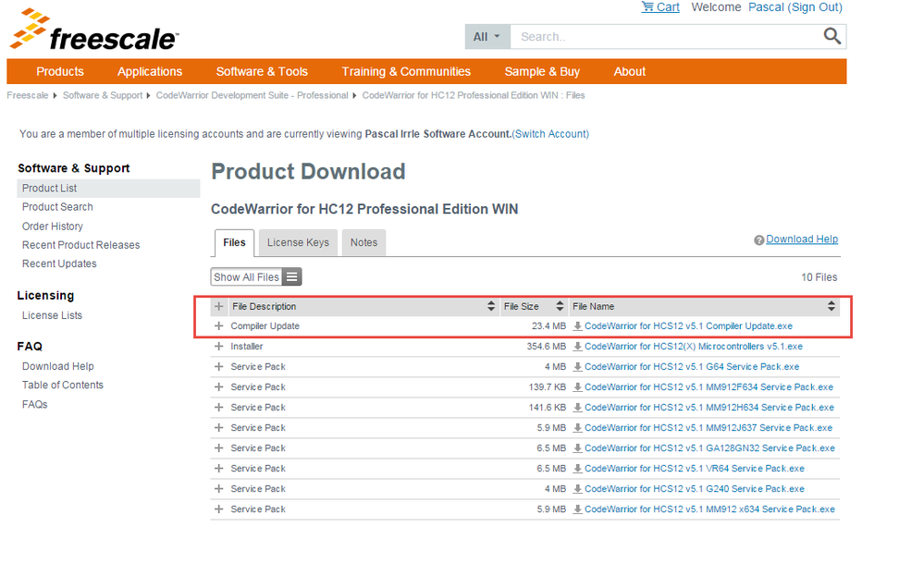The image size is (924, 588).
Task: Expand the Installer row
Action: [218, 347]
